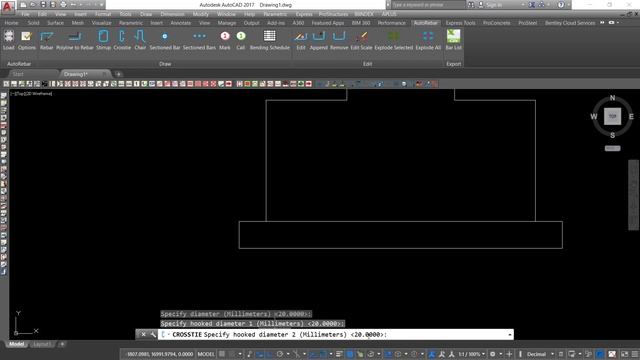
Task: Open the File menu
Action: click(x=25, y=14)
